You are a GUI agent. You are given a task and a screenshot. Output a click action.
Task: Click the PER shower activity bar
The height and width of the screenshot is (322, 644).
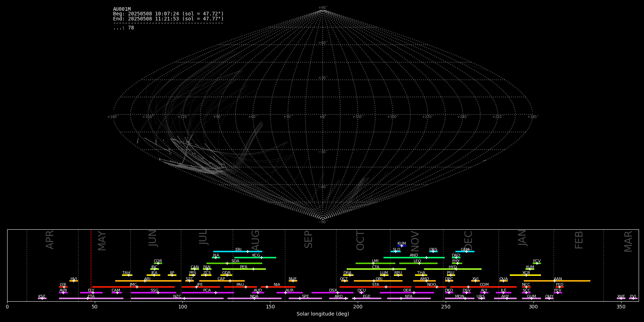coord(244,269)
